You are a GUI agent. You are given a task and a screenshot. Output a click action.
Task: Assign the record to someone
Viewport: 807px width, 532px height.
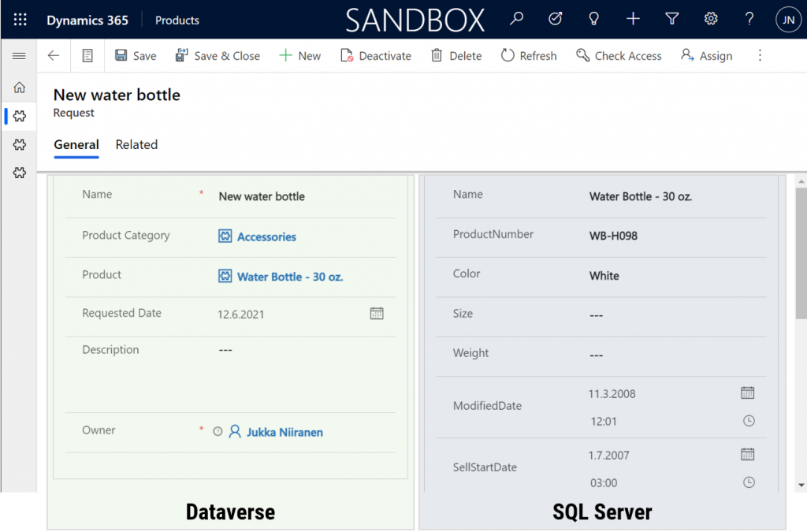tap(707, 56)
